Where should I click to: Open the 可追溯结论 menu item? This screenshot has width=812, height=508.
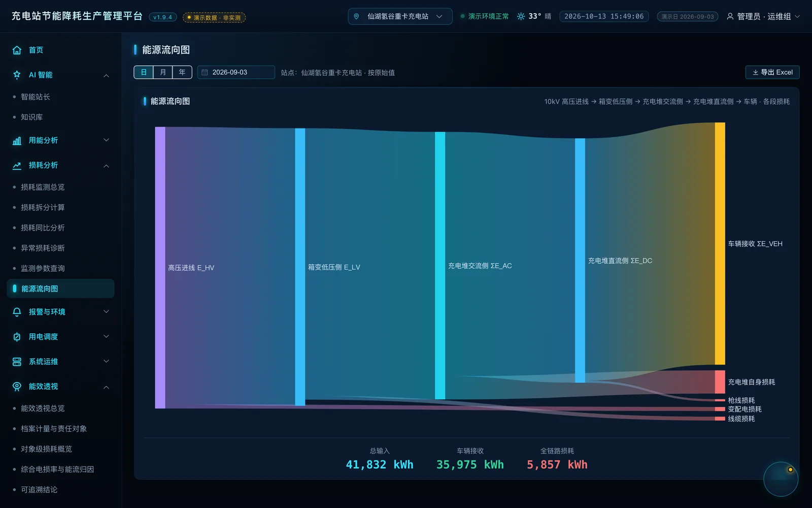coord(60,490)
